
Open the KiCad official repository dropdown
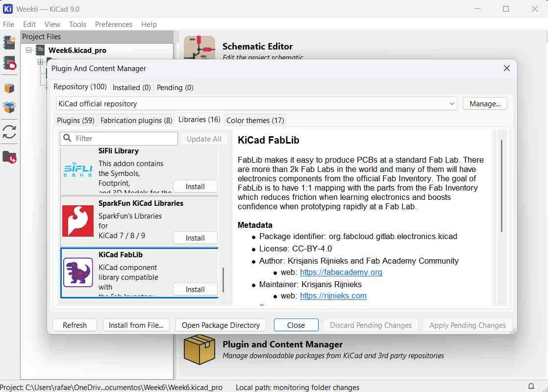[256, 104]
